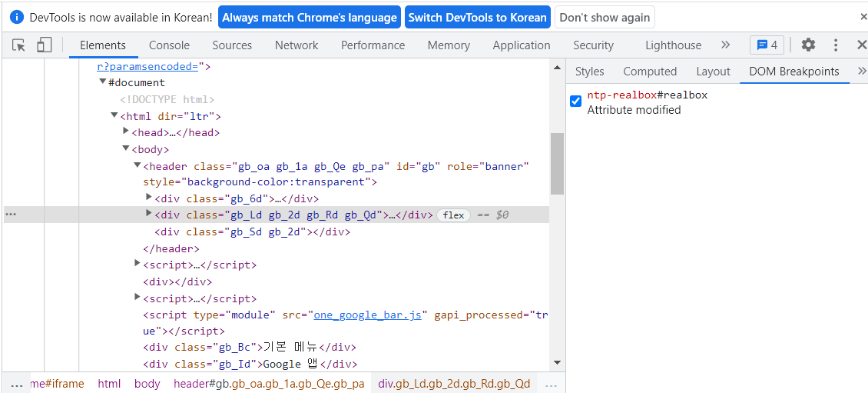
Task: Expand the div class gb_6d node
Action: point(148,197)
